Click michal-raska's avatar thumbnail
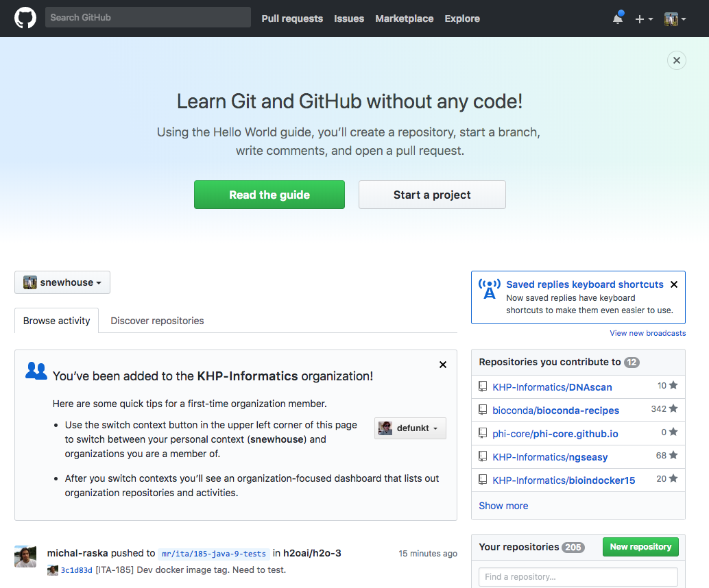The image size is (709, 588). coord(25,556)
